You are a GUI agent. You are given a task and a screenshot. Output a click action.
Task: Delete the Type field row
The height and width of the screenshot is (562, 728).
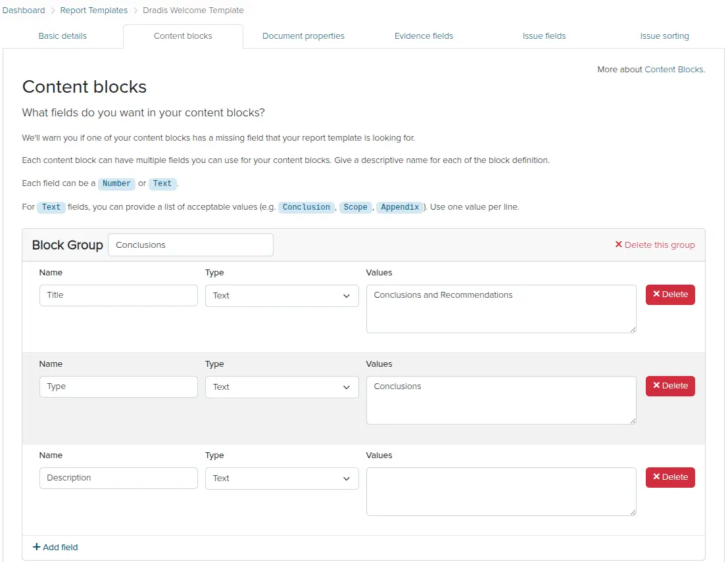click(670, 386)
